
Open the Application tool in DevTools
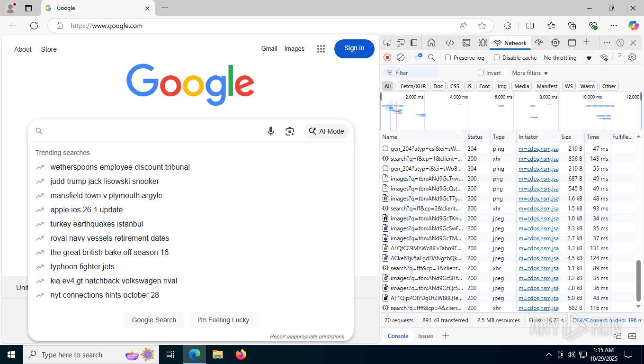pyautogui.click(x=572, y=43)
